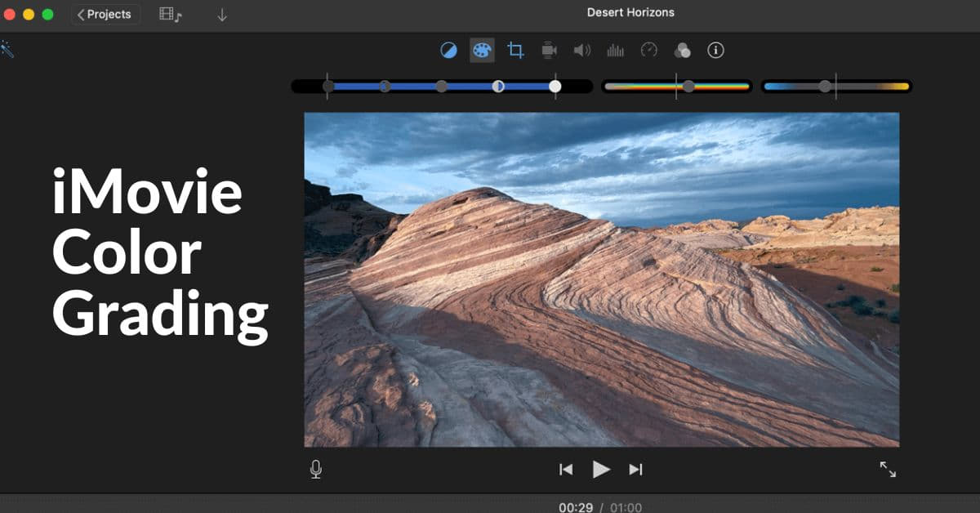The image size is (980, 513).
Task: Click the magic wand auto-enhance icon
Action: 7,50
